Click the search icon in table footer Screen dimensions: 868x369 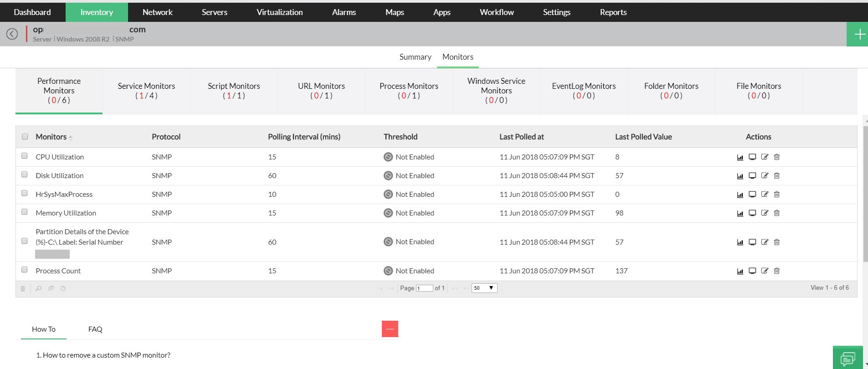(x=39, y=288)
